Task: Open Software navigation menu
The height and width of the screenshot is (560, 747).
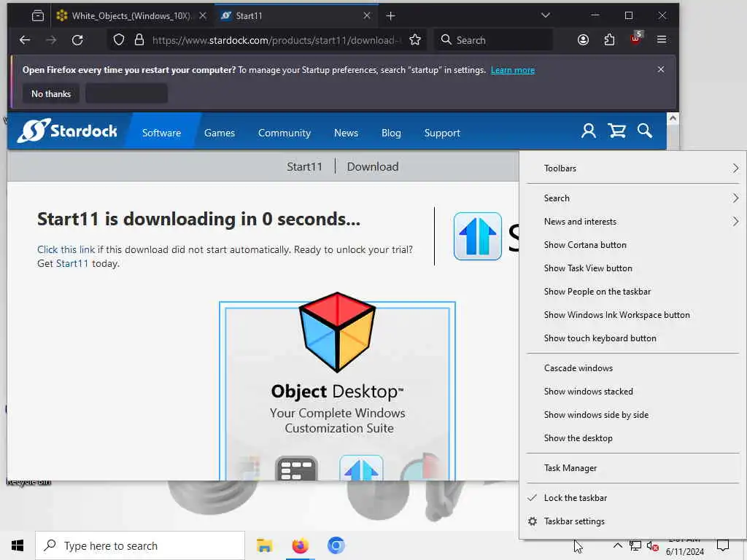Action: coord(161,133)
